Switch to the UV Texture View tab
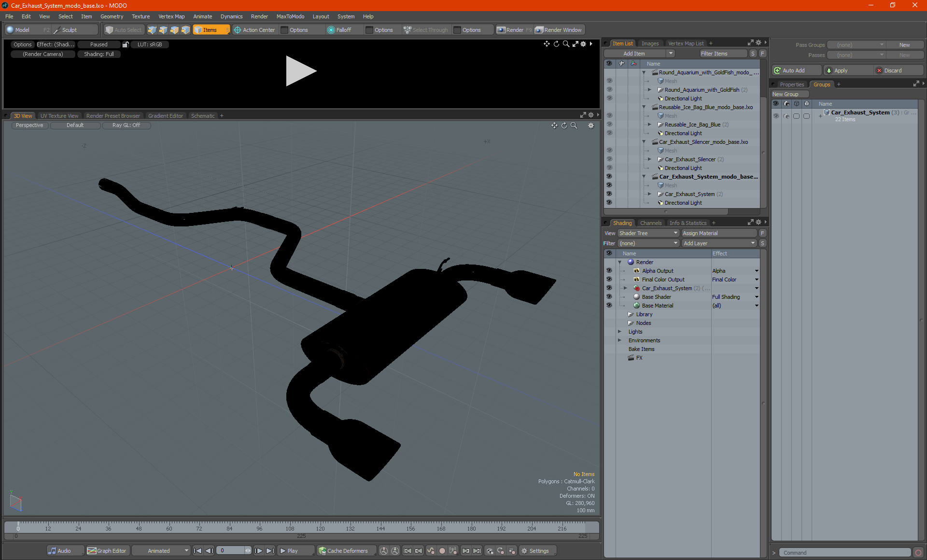The width and height of the screenshot is (927, 560). pos(59,115)
